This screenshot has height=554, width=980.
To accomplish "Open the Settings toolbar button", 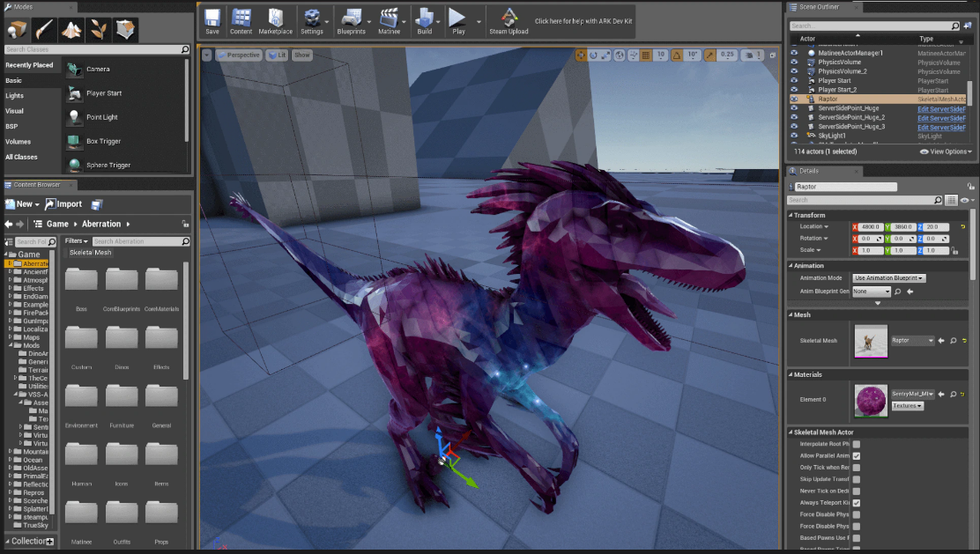I will [312, 21].
